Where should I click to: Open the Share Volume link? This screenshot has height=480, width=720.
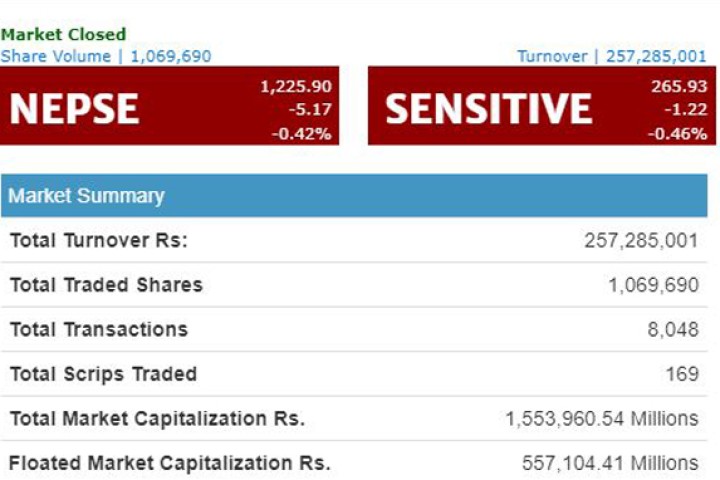point(106,56)
